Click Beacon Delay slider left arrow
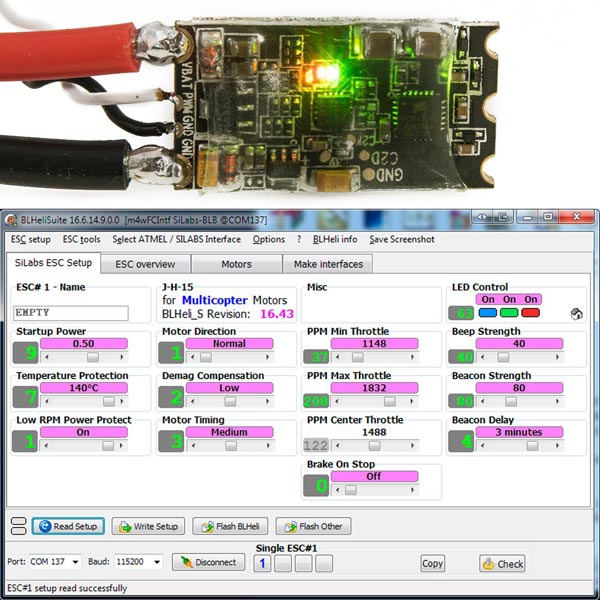Viewport: 600px width, 600px height. click(483, 445)
